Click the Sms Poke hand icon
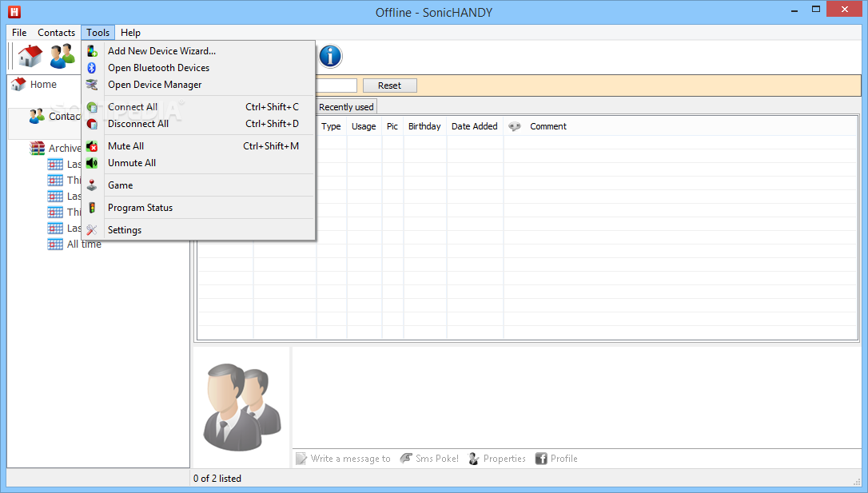Screen dimensions: 868x493 pyautogui.click(x=406, y=458)
